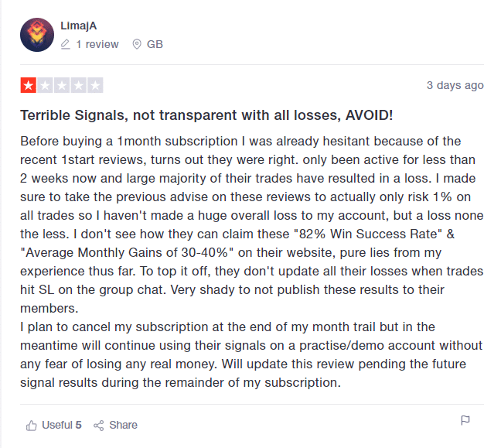Screen dimensions: 501x448
Task: Click the share network icon
Action: pos(99,426)
